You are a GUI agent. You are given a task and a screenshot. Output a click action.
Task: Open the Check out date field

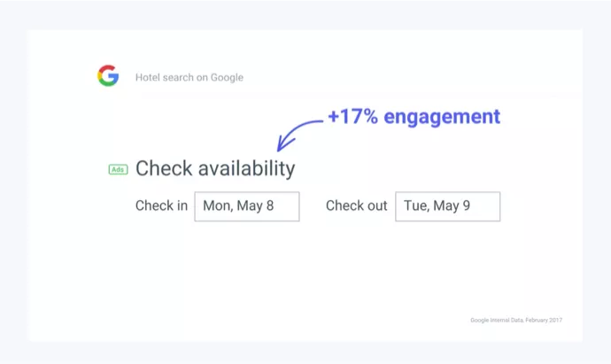tap(447, 206)
